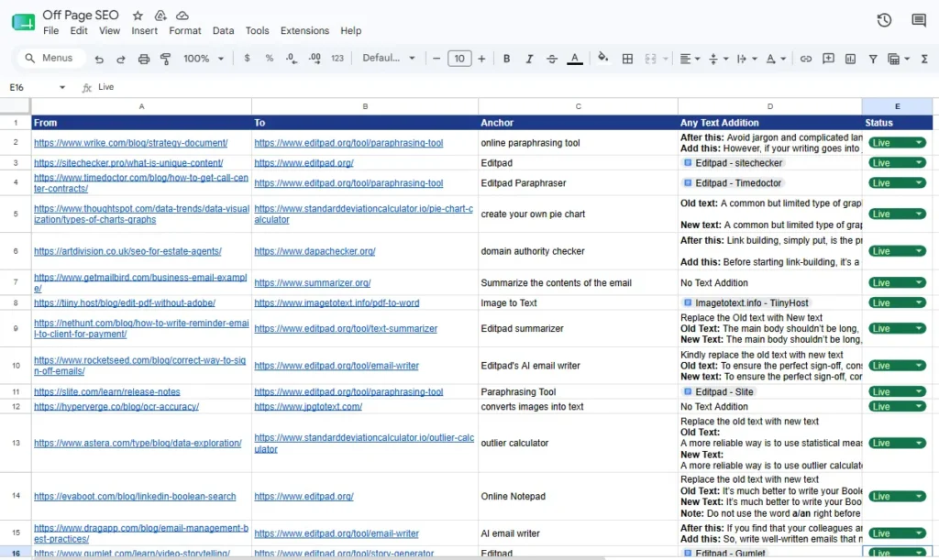The image size is (939, 560).
Task: Open filter views table icon
Action: 899,59
